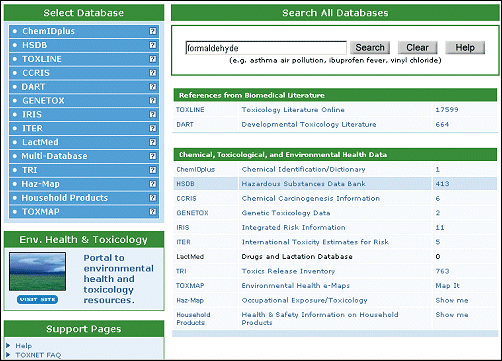Click the formaldehyde search input field

point(266,48)
